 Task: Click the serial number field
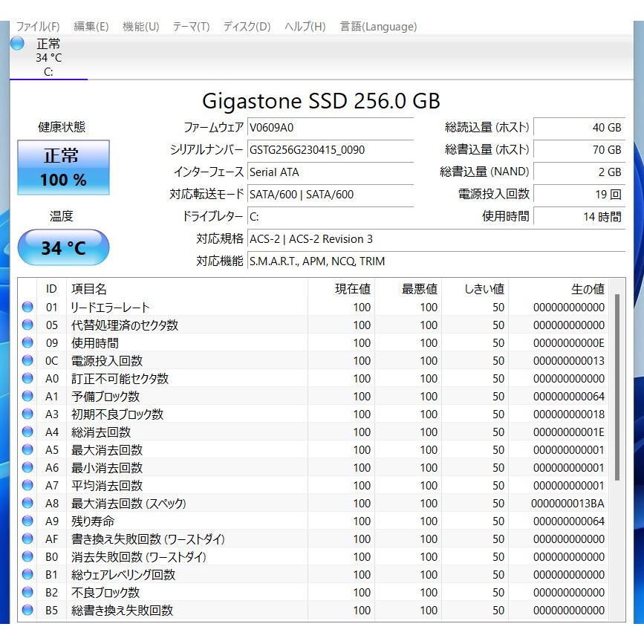pyautogui.click(x=330, y=149)
